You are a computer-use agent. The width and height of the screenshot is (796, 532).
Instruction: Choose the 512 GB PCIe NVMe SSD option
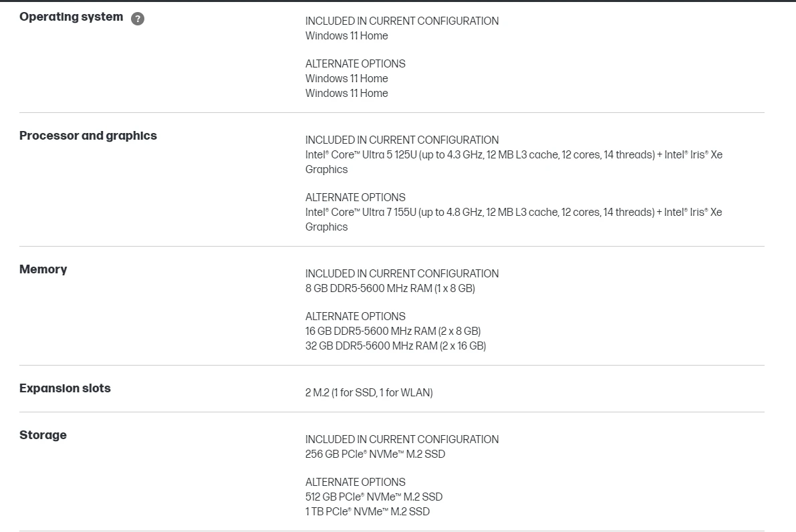374,497
